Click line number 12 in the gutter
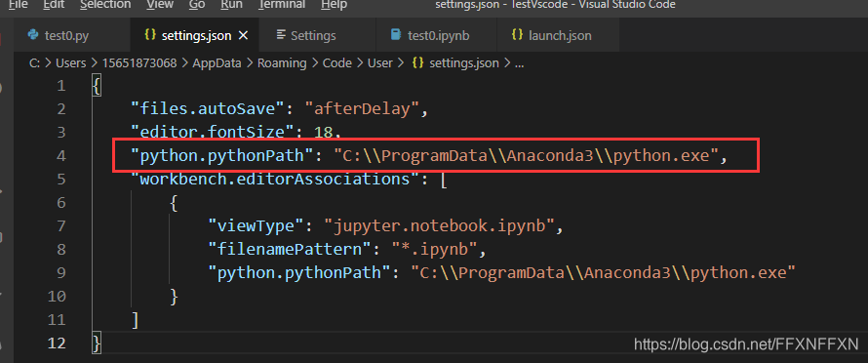Image resolution: width=868 pixels, height=363 pixels. pos(57,343)
